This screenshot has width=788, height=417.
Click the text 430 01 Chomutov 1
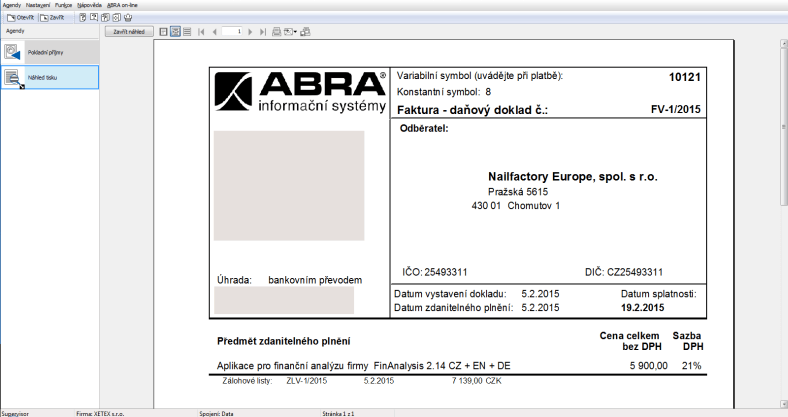click(x=516, y=205)
